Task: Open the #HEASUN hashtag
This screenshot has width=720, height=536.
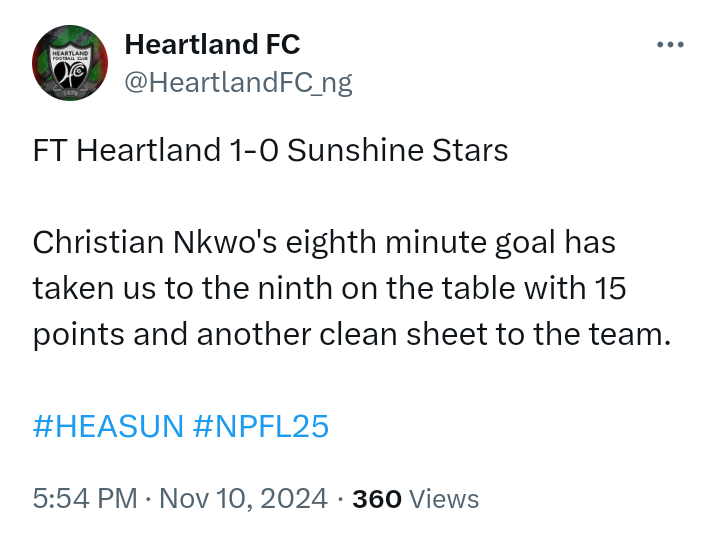Action: (107, 427)
